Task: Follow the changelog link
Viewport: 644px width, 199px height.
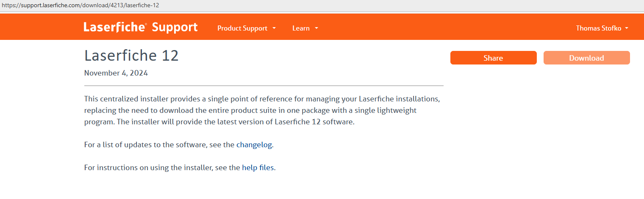Action: (254, 145)
